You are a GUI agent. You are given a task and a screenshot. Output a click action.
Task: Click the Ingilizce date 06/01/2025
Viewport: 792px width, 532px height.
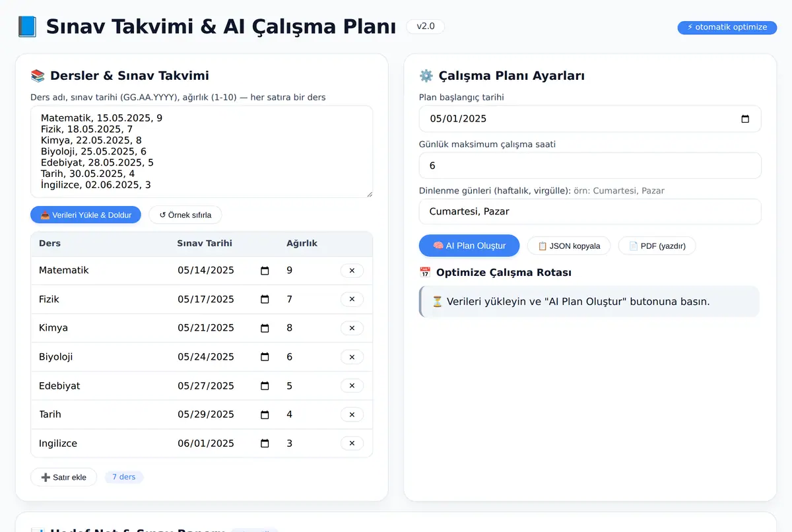click(x=206, y=444)
